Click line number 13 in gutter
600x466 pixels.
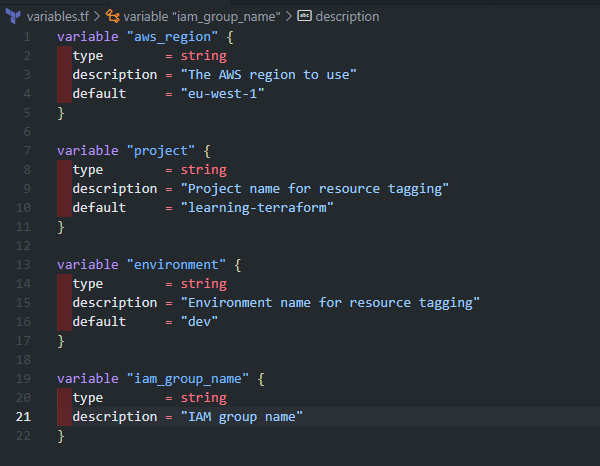coord(23,265)
